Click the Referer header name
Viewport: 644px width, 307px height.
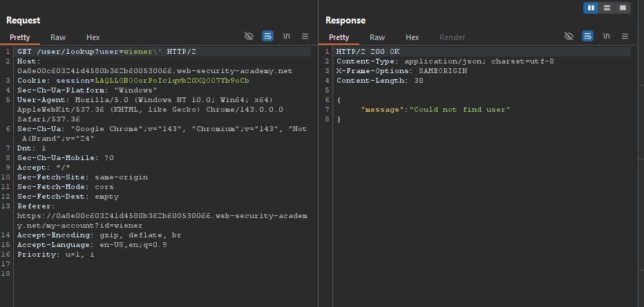[x=36, y=206]
